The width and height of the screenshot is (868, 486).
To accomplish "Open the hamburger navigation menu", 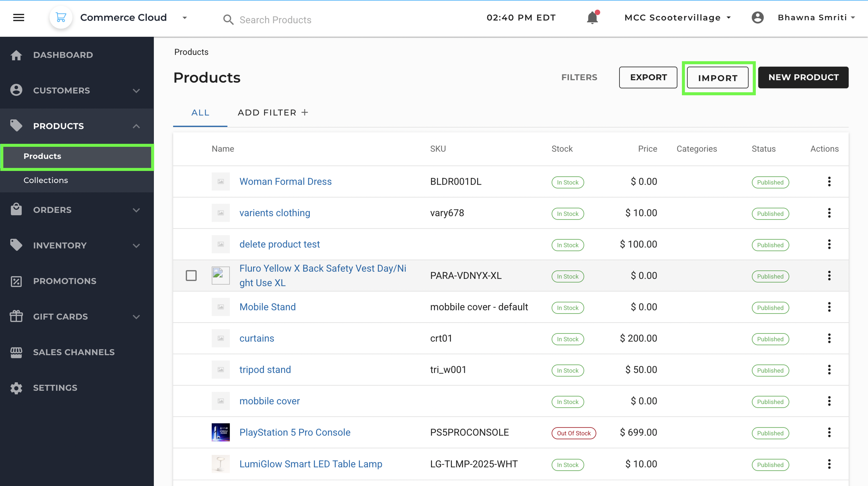I will coord(19,18).
